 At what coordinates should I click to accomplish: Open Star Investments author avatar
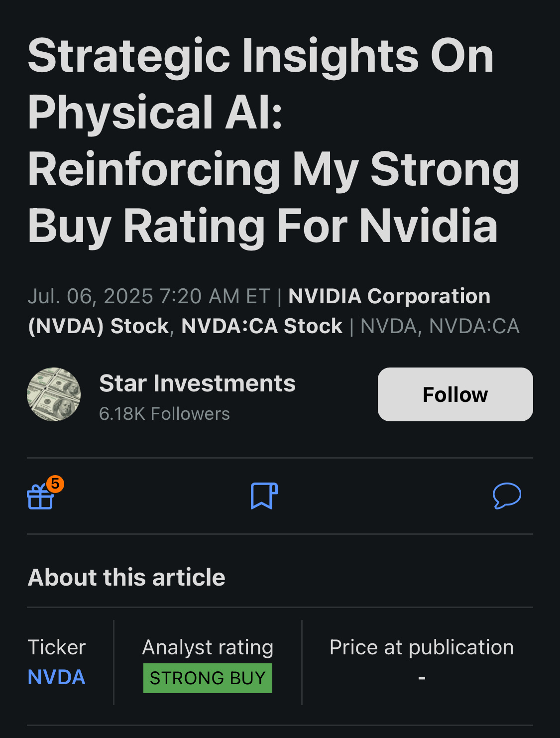pos(54,394)
